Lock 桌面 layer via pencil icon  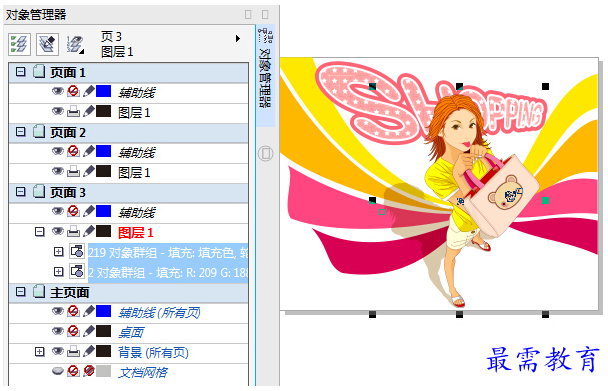[88, 331]
